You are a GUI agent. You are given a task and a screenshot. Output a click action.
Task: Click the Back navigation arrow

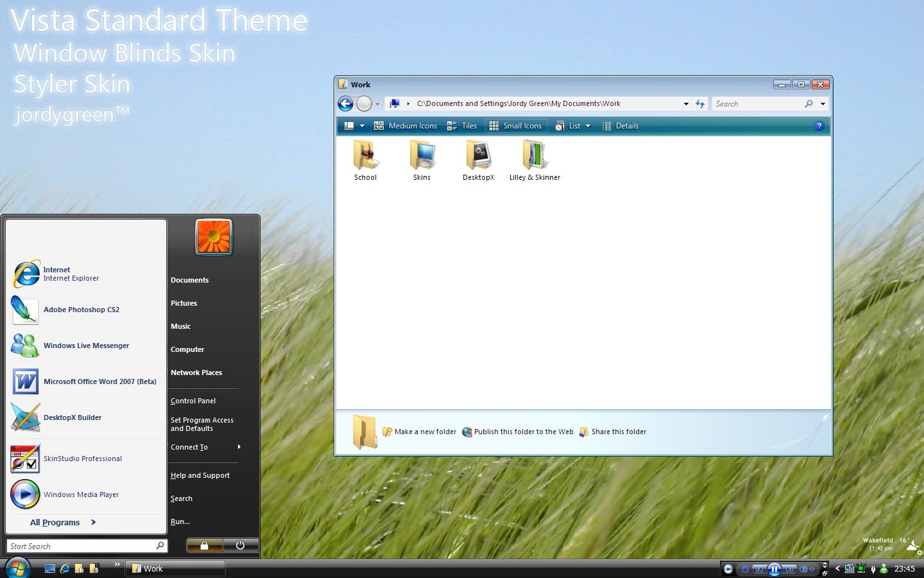(x=345, y=103)
